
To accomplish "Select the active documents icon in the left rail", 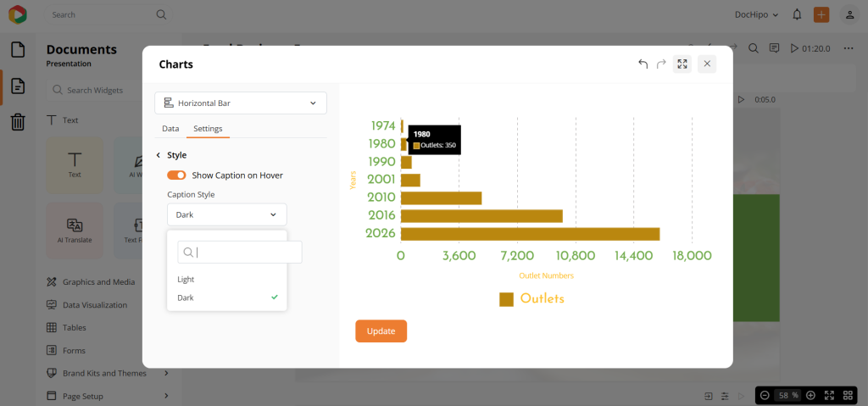I will [x=18, y=86].
